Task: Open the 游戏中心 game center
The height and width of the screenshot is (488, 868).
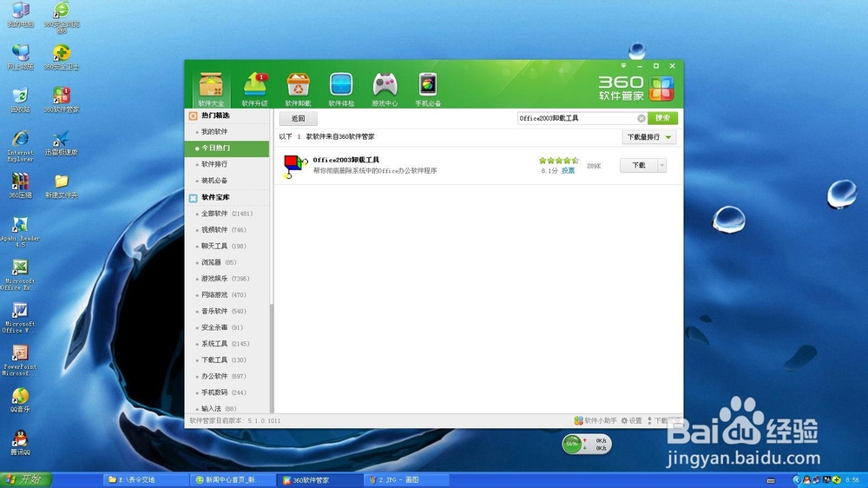Action: (x=385, y=89)
